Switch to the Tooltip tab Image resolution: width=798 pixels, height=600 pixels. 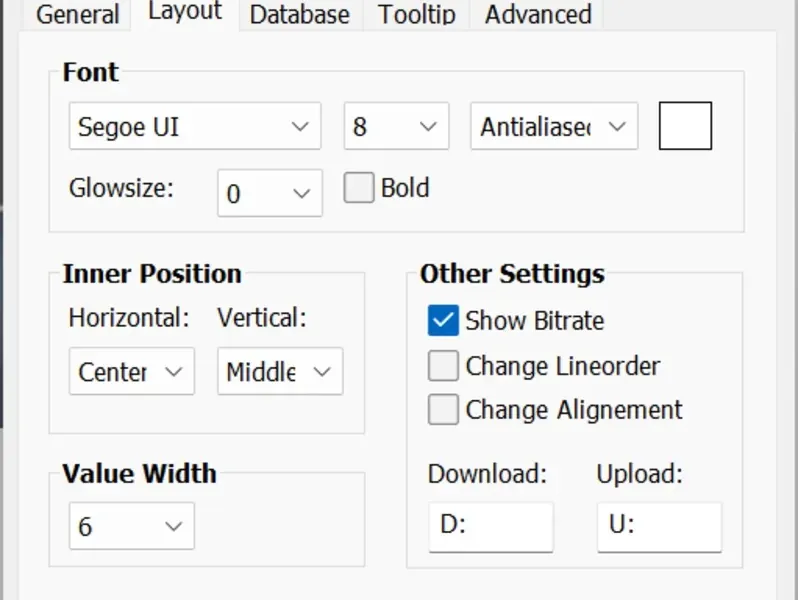click(416, 15)
